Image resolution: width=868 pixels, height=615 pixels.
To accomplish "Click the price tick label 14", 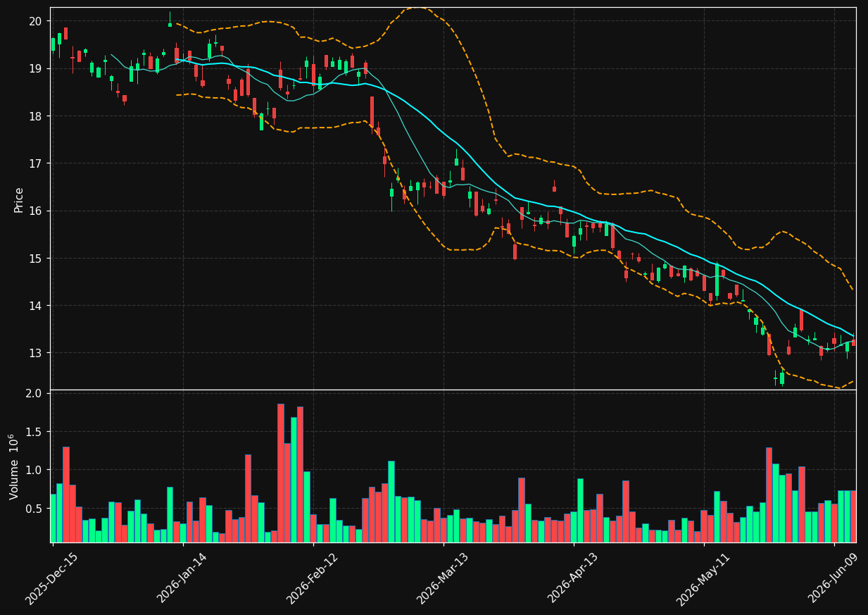I will coord(36,306).
